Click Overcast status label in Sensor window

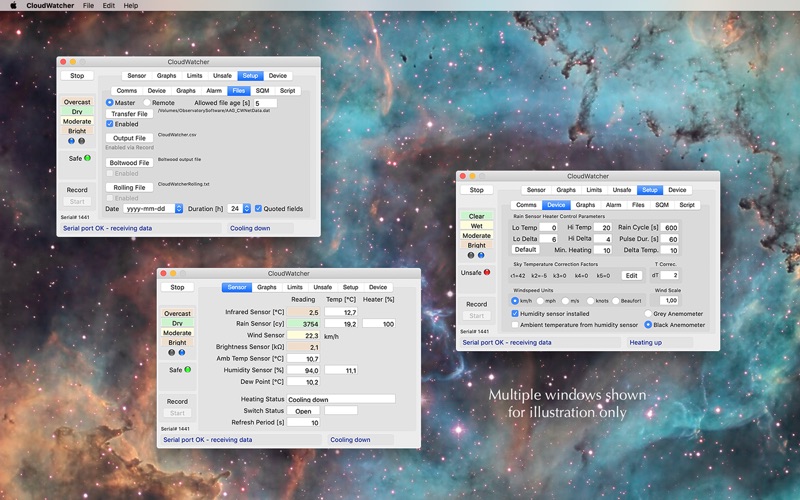pyautogui.click(x=177, y=313)
